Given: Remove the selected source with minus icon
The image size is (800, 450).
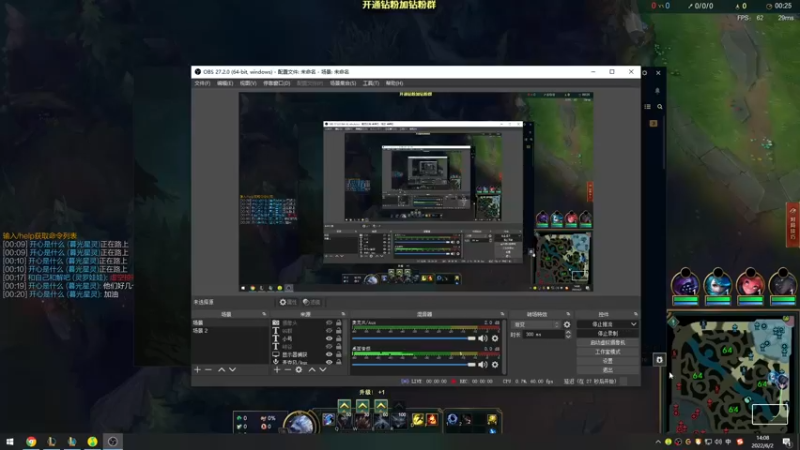Looking at the screenshot, I should 288,369.
